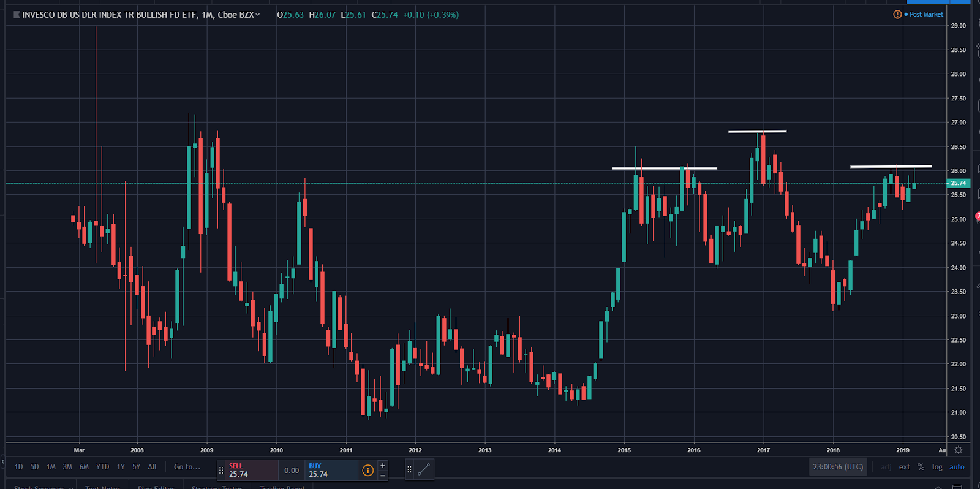
Task: Open the Go to... date picker
Action: (187, 467)
